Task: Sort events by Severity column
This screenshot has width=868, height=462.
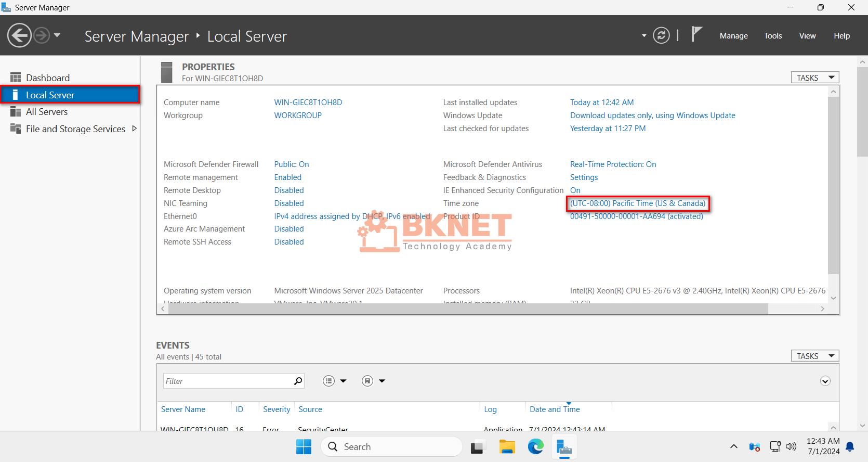Action: pyautogui.click(x=277, y=409)
